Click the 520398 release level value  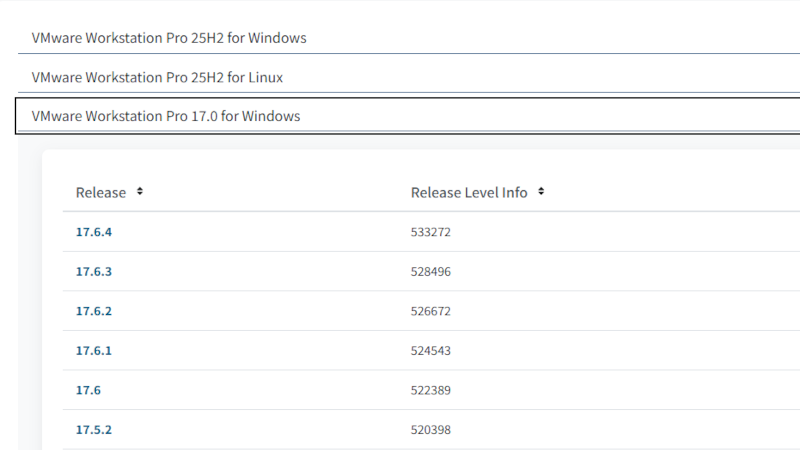[431, 430]
